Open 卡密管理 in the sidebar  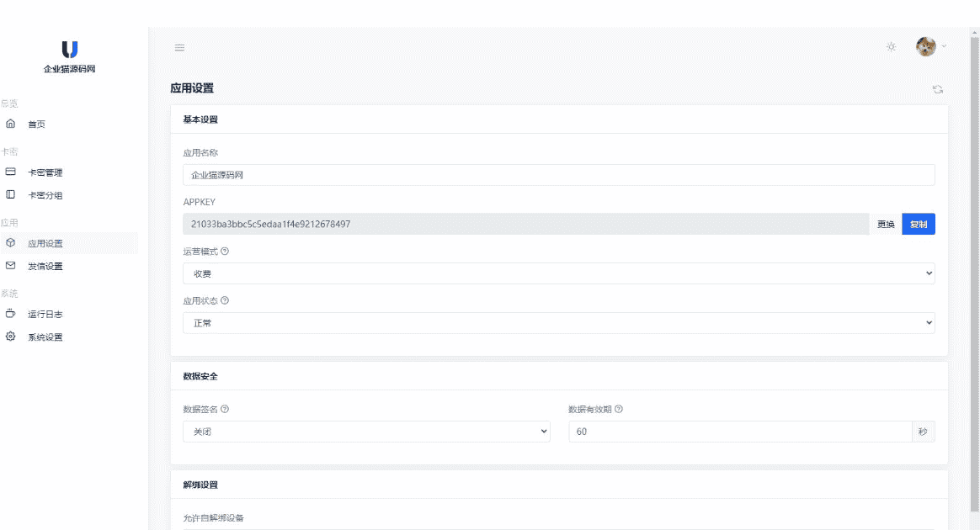pos(45,172)
